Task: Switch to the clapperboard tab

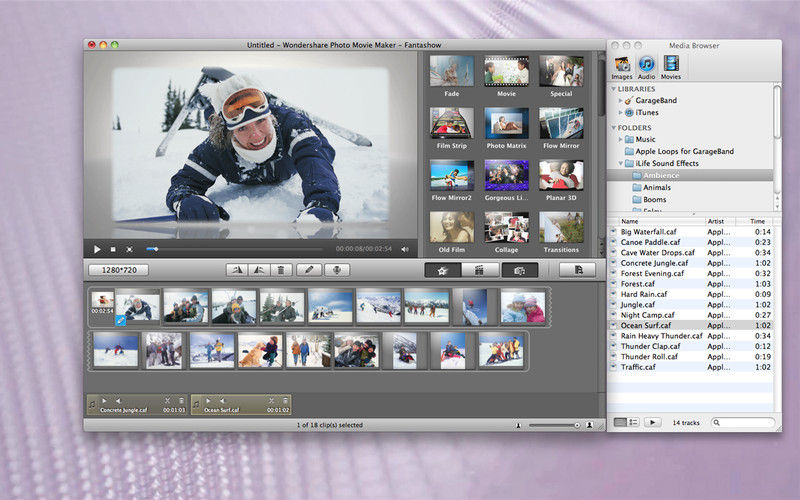Action: [480, 270]
